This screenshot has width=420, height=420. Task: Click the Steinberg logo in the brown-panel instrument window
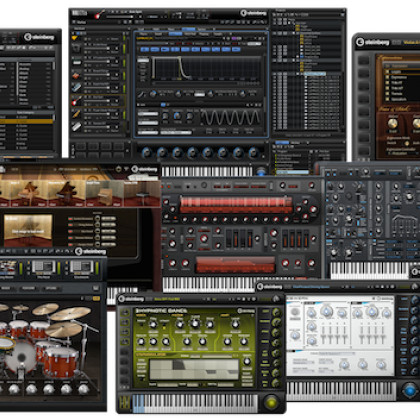click(x=372, y=42)
